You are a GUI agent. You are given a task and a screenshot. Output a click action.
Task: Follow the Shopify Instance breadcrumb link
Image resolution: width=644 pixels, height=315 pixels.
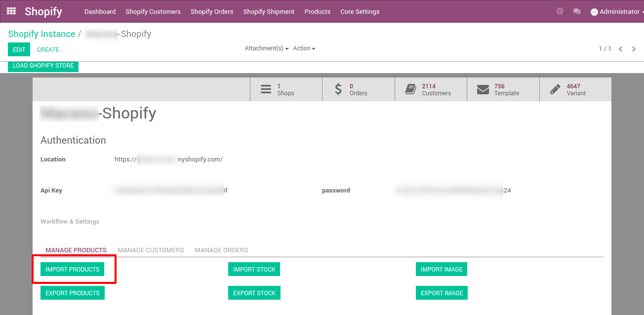pos(41,34)
